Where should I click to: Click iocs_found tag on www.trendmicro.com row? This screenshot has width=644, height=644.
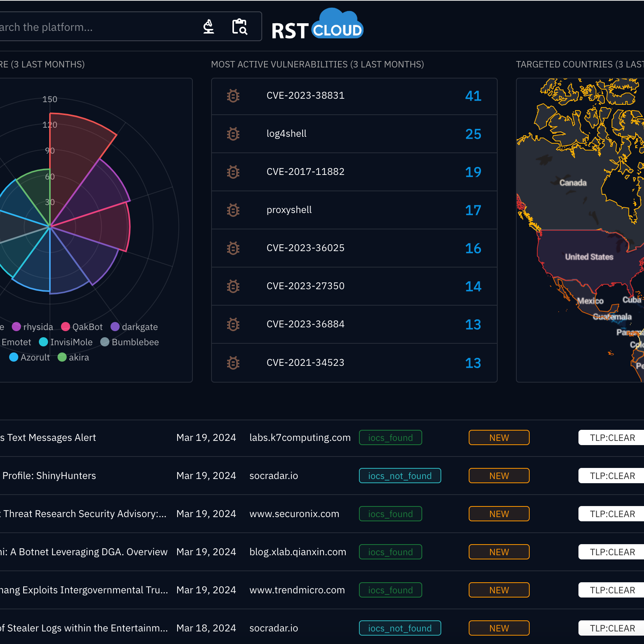pos(390,590)
